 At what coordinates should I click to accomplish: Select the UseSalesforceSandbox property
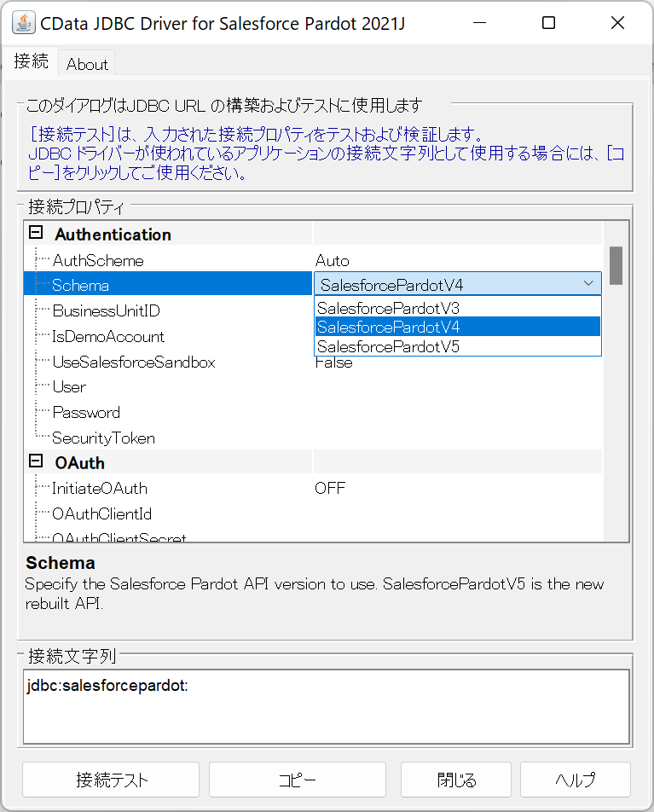pyautogui.click(x=134, y=362)
